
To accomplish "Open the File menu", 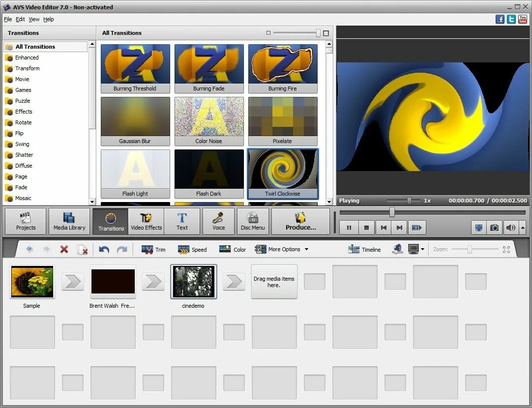I will pos(8,19).
